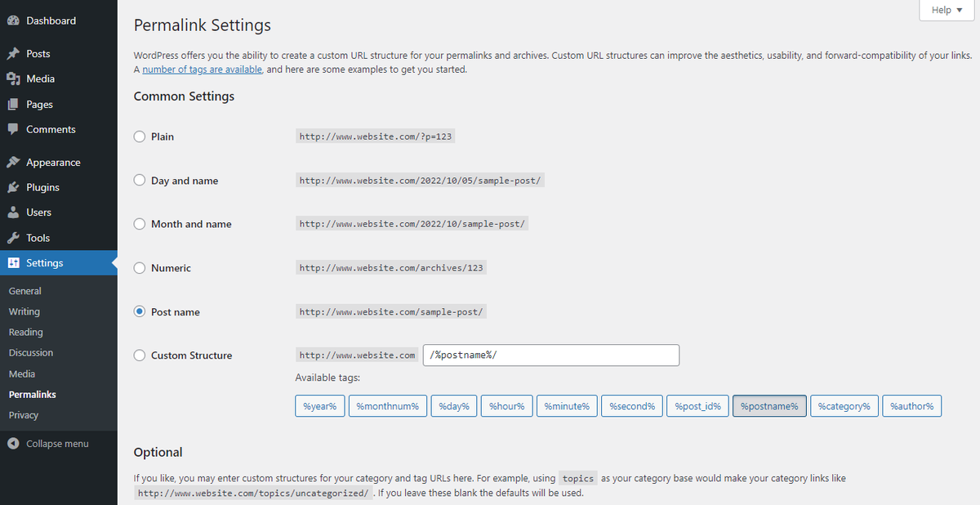The image size is (980, 505).
Task: Choose the Custom Structure radio button
Action: [x=140, y=355]
